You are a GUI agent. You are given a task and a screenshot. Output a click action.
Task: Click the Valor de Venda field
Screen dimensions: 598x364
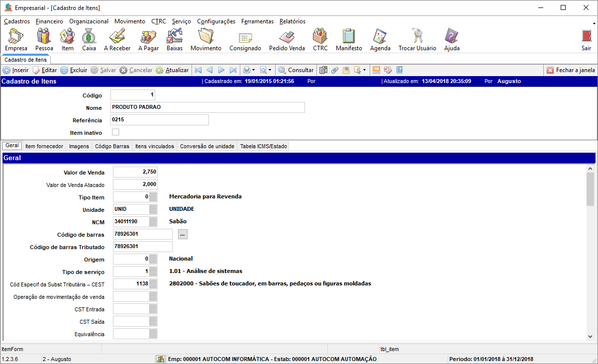pyautogui.click(x=135, y=172)
